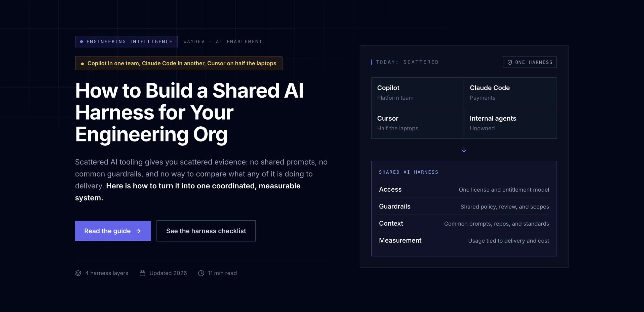
Task: Click the Waydev AI Enablement label
Action: (223, 42)
